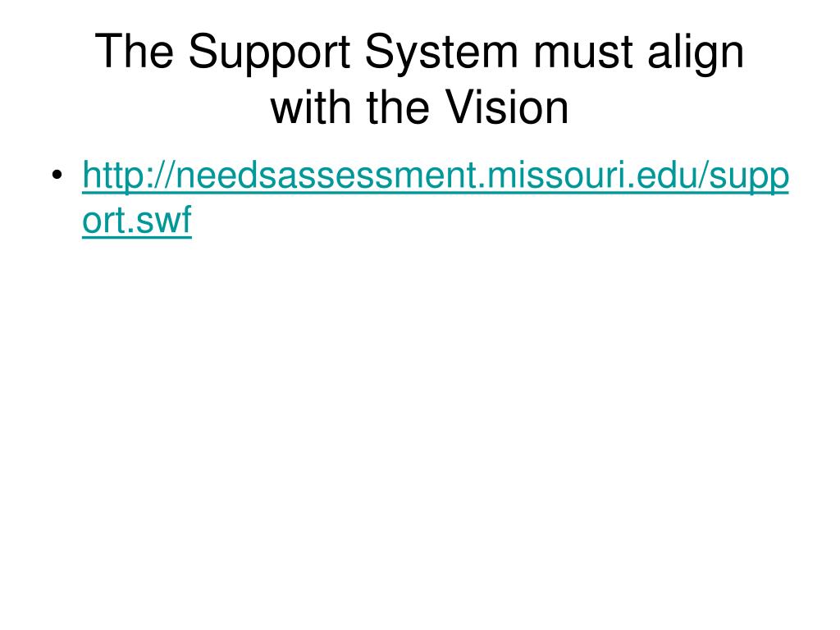Select the slide title 'The Support System'

click(307, 52)
